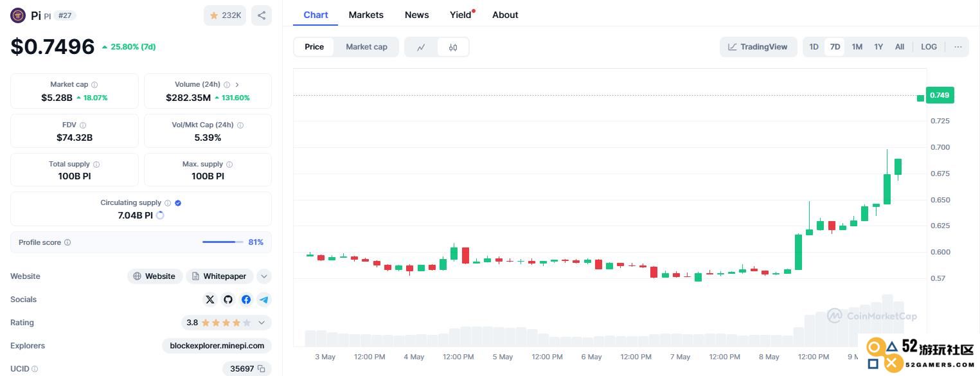Open the Yield tab
The height and width of the screenshot is (376, 980).
pyautogui.click(x=461, y=15)
